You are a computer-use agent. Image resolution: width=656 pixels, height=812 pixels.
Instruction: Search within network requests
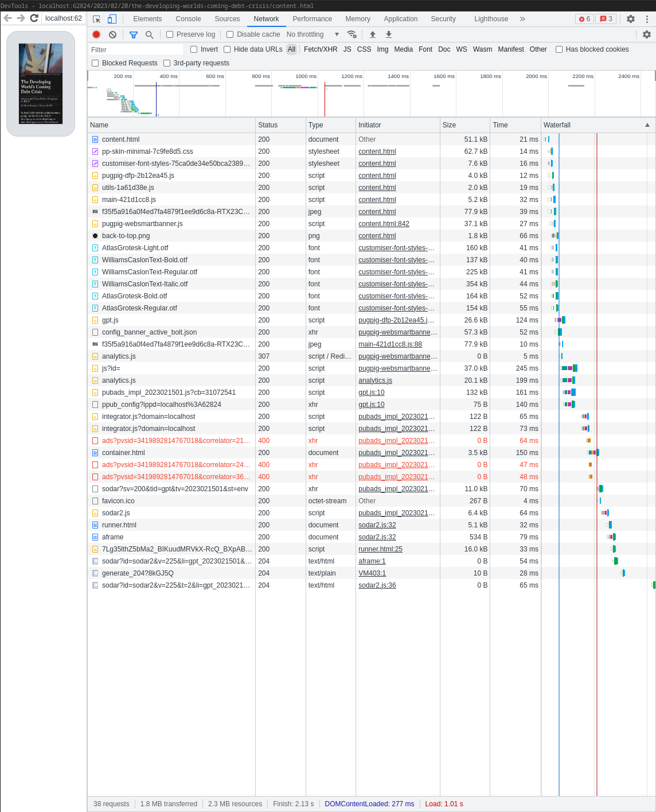(x=150, y=34)
